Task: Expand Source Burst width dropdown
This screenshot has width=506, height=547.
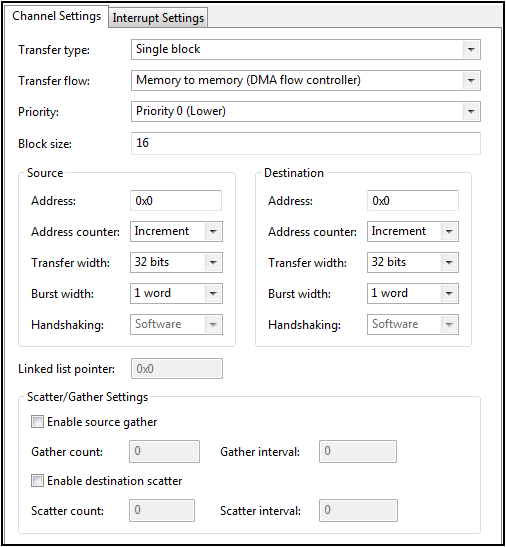Action: click(x=176, y=293)
